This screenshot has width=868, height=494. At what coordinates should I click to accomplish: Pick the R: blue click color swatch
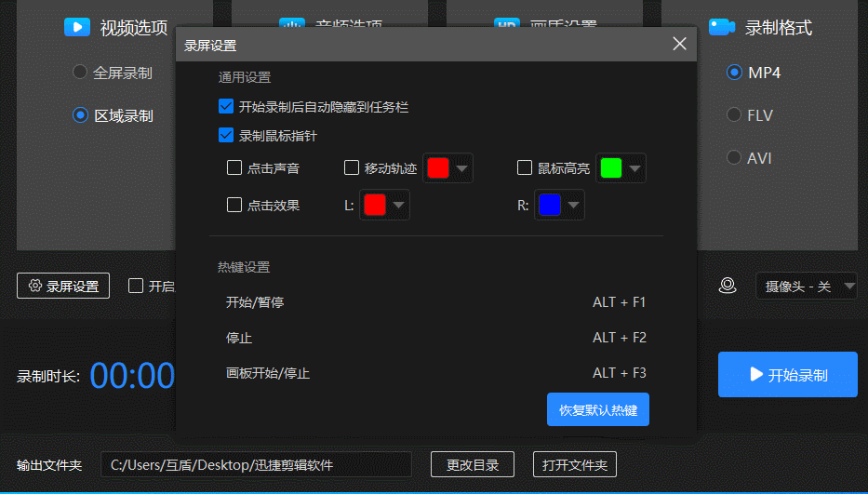550,205
